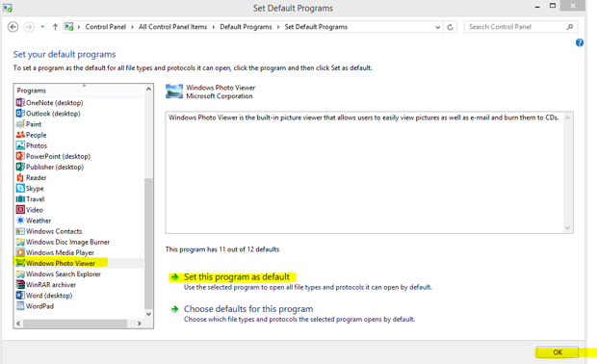Click the Photos app icon
Viewport: 597px width, 364px height.
pyautogui.click(x=20, y=145)
